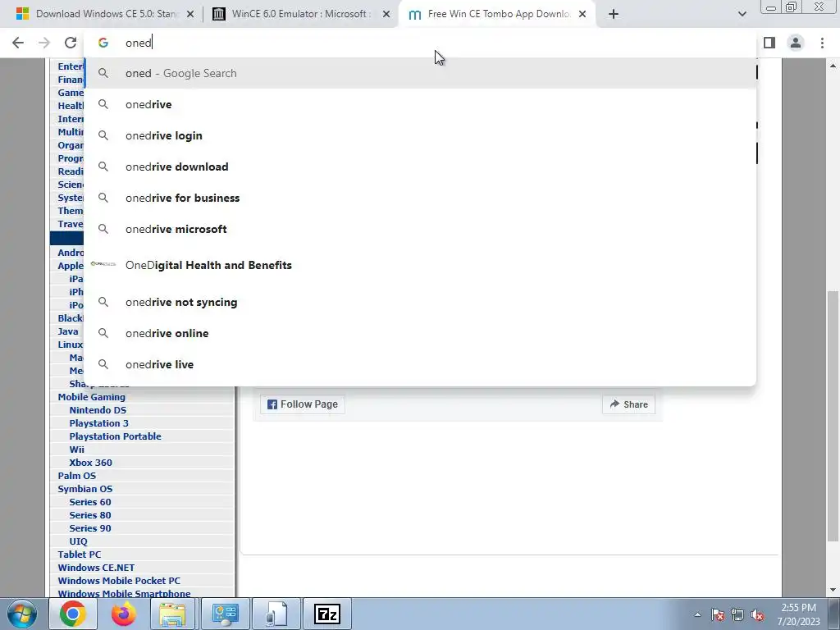Select 'onedrive not syncing' suggestion

(x=421, y=302)
